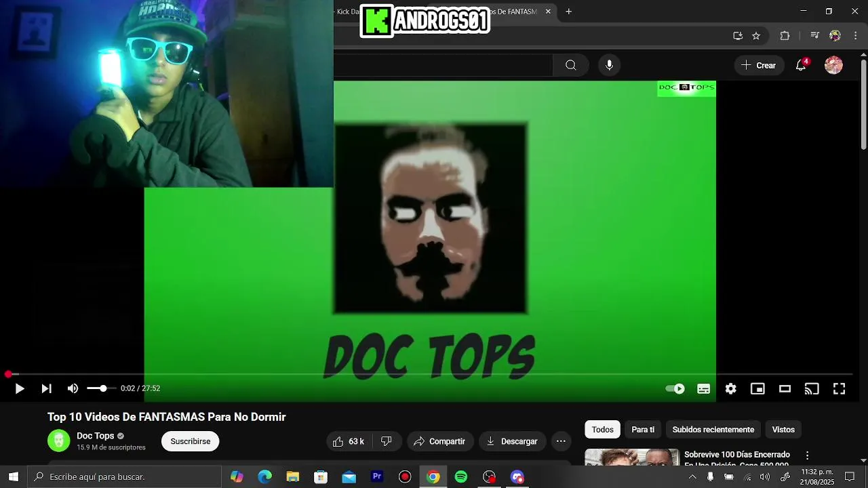This screenshot has width=868, height=488.
Task: Open the Windows Start menu
Action: point(13,476)
